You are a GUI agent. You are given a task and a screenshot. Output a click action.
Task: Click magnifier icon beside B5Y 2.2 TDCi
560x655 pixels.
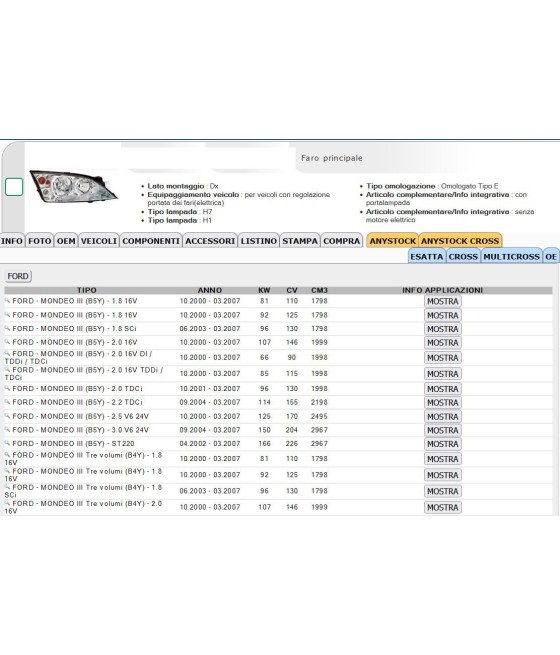tap(7, 401)
